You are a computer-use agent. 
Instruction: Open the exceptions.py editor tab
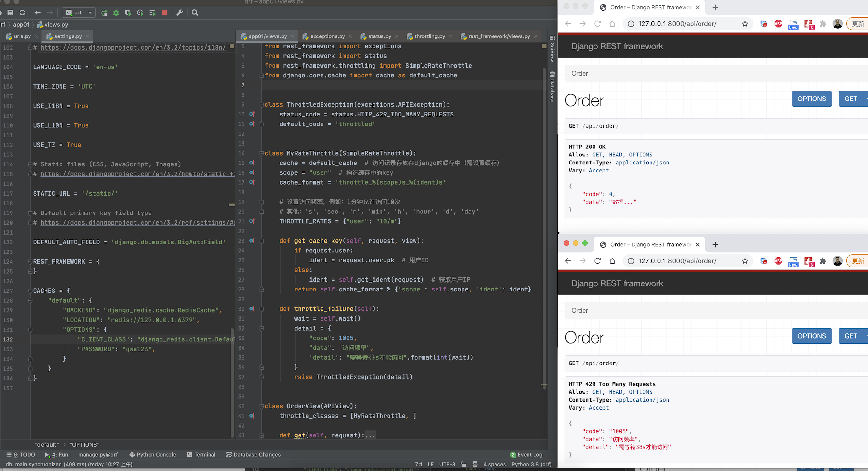tap(327, 36)
